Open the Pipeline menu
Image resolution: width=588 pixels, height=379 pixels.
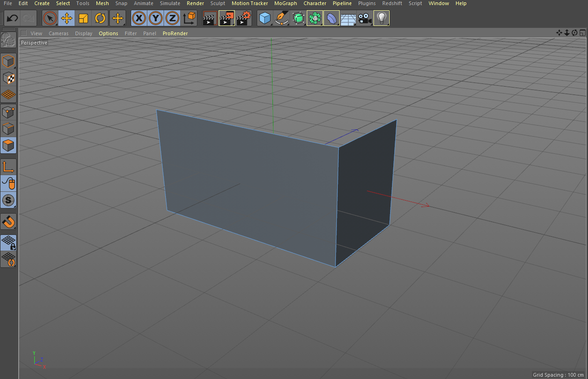[342, 3]
